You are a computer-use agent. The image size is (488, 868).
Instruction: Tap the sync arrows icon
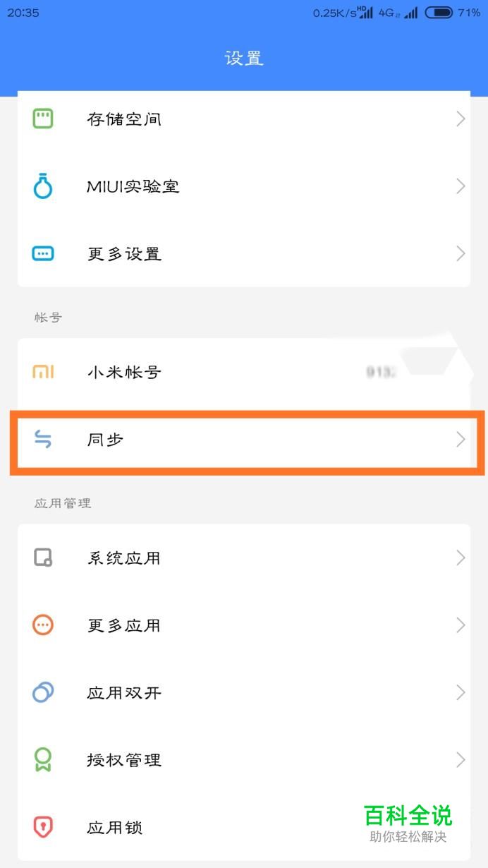43,440
